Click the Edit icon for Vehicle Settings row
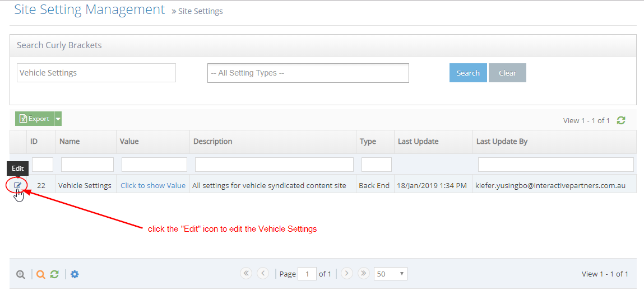This screenshot has width=644, height=295. click(x=17, y=185)
